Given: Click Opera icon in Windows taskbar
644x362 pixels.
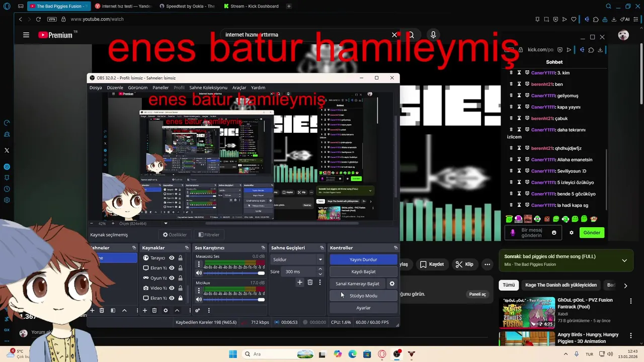Looking at the screenshot, I should coord(382,354).
